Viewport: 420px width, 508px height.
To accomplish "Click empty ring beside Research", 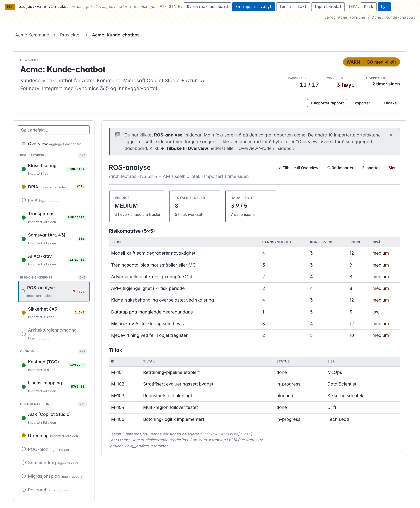I will click(23, 490).
